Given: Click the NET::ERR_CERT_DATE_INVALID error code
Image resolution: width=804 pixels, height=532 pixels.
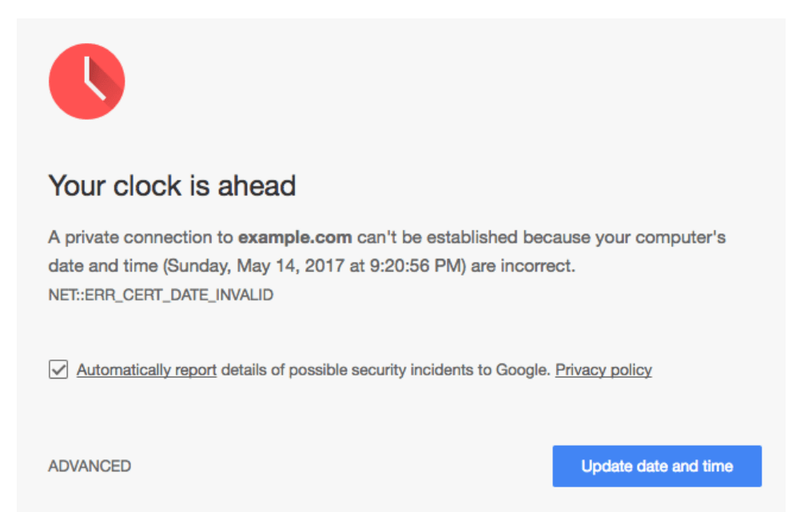Looking at the screenshot, I should point(161,296).
